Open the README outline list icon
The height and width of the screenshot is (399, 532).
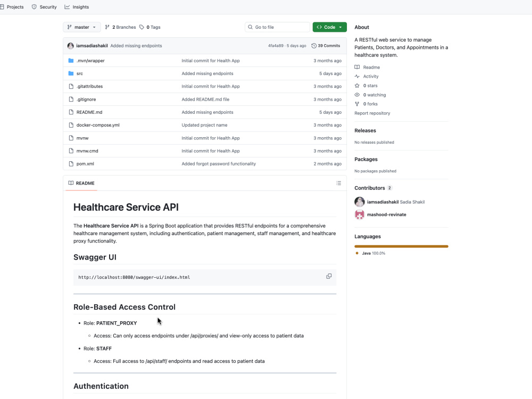(x=338, y=183)
